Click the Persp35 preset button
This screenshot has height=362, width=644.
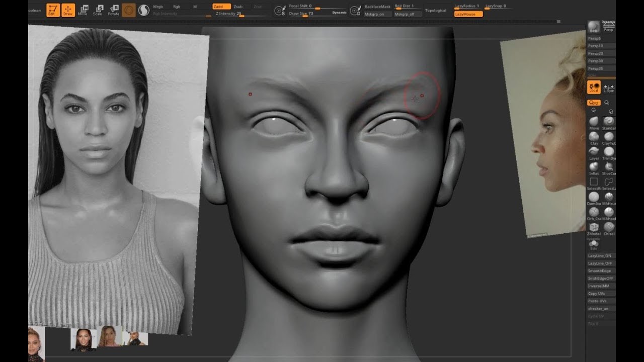click(x=601, y=68)
